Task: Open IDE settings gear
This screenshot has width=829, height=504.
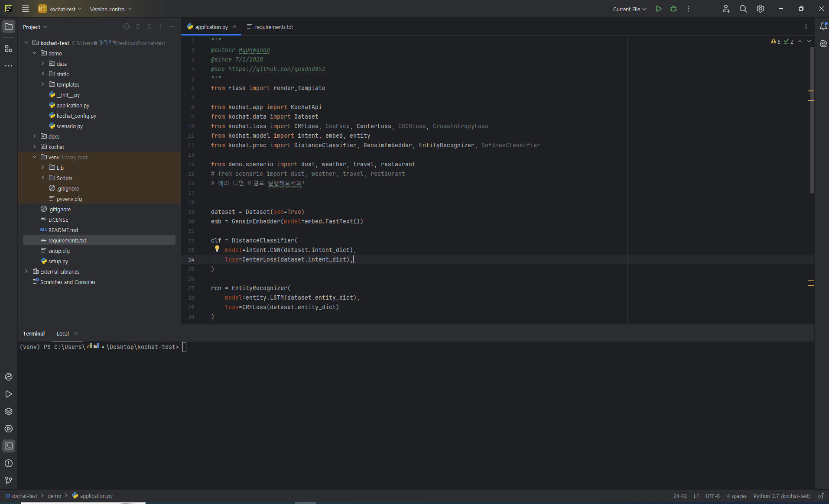Action: click(x=761, y=9)
